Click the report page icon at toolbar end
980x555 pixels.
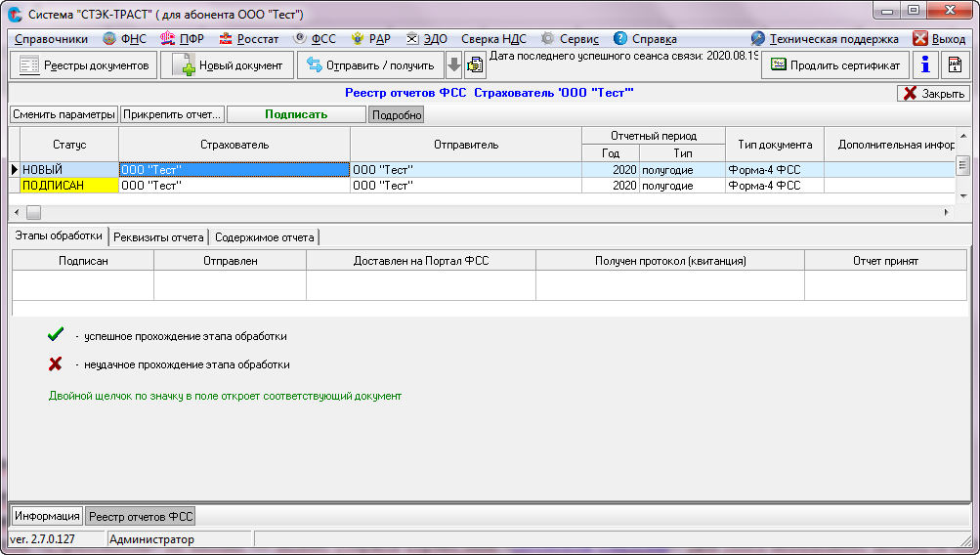[955, 65]
